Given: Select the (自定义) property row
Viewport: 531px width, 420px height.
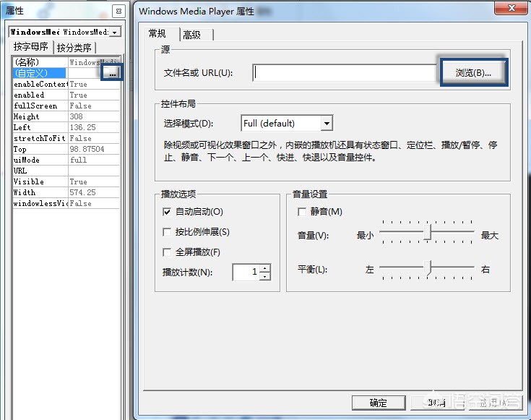Looking at the screenshot, I should [x=66, y=73].
